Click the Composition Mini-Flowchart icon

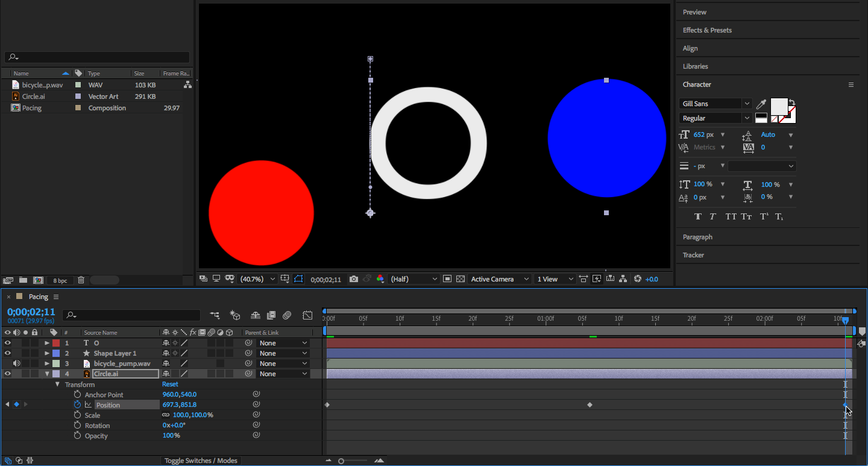215,315
